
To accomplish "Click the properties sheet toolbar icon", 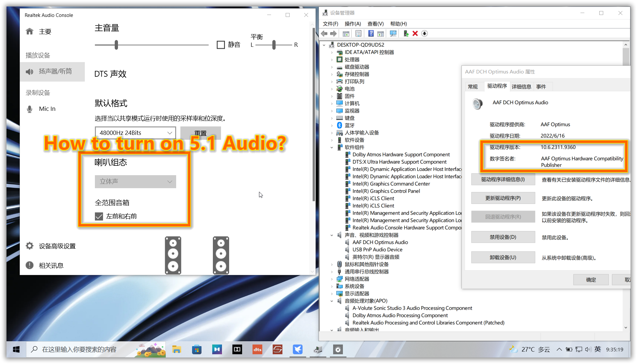I will [358, 33].
